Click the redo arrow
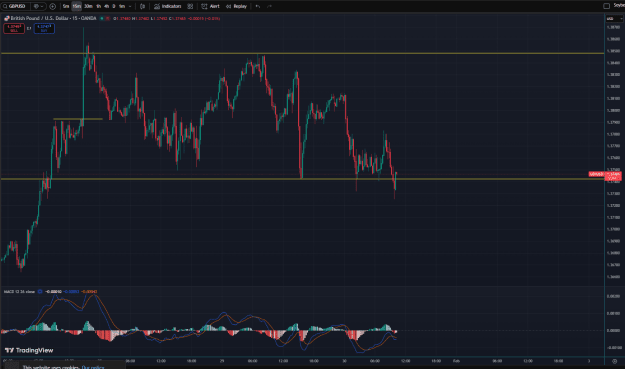The height and width of the screenshot is (369, 625). tap(269, 6)
